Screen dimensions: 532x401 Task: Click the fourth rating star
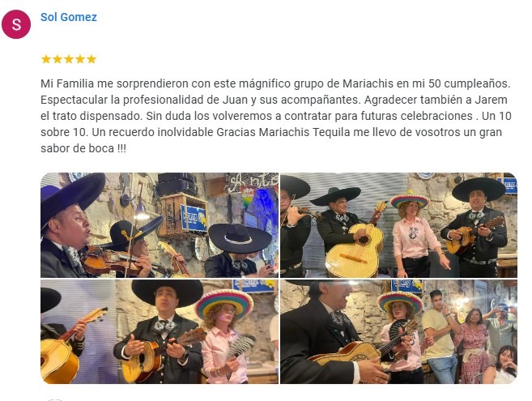[x=80, y=59]
